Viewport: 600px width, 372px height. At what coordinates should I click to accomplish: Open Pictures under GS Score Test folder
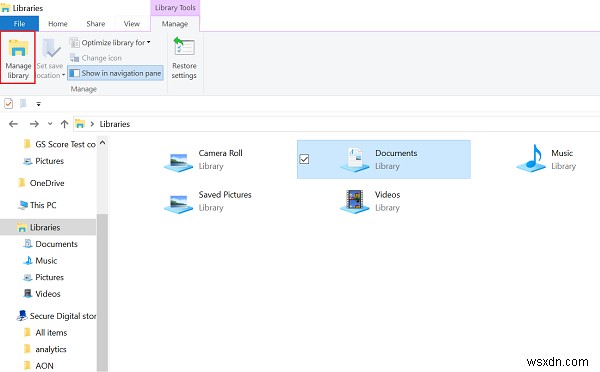(x=44, y=161)
